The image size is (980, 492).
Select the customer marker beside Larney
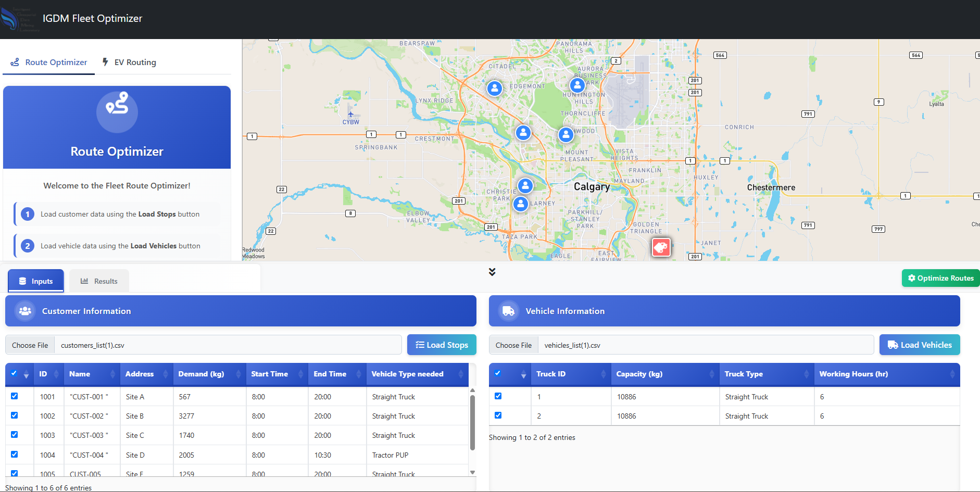coord(521,204)
